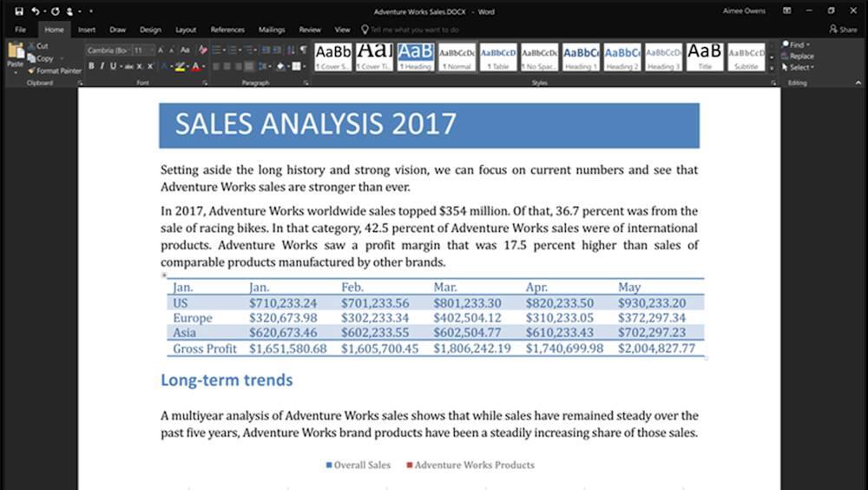This screenshot has width=868, height=490.
Task: Click the Save icon in the title bar
Action: [x=19, y=11]
